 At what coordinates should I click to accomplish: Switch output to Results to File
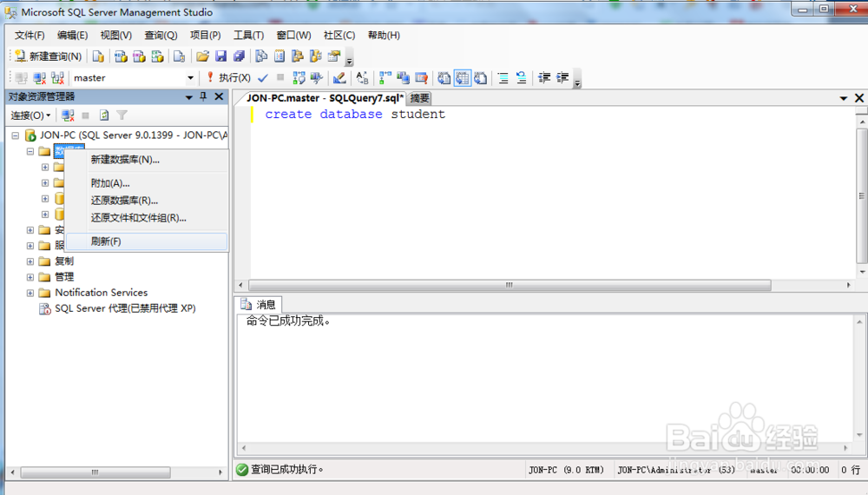pos(481,78)
